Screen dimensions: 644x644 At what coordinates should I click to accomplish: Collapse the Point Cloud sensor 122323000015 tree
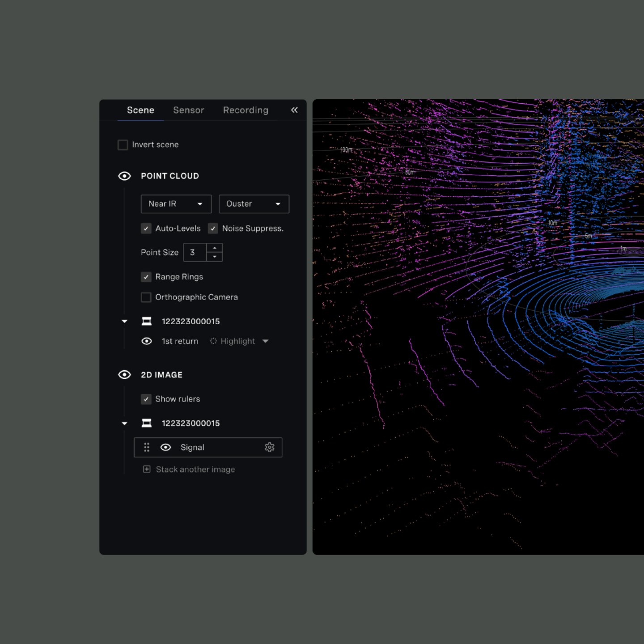(125, 322)
